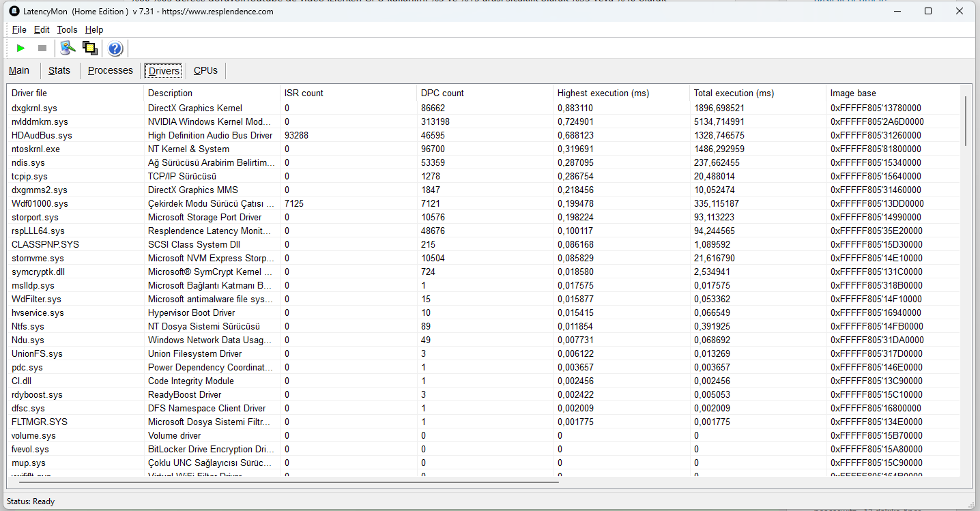Image resolution: width=980 pixels, height=511 pixels.
Task: Select the Drivers tab
Action: click(x=164, y=71)
